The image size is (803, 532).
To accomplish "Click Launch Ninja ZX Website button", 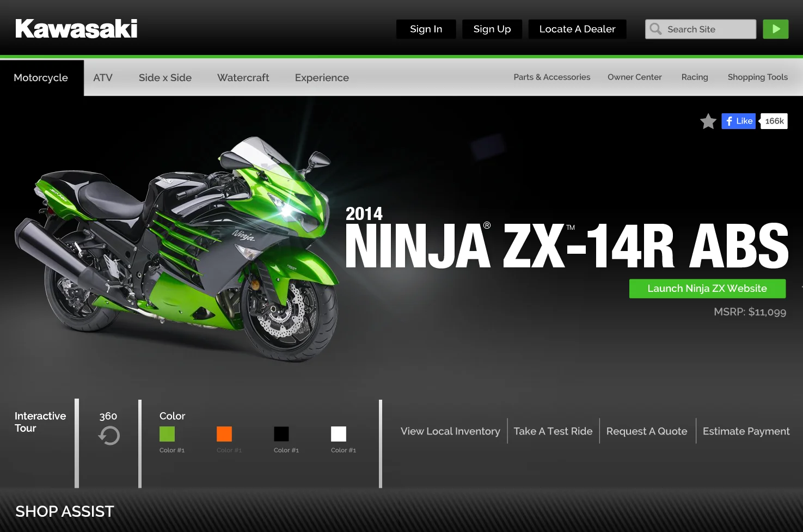I will coord(707,289).
